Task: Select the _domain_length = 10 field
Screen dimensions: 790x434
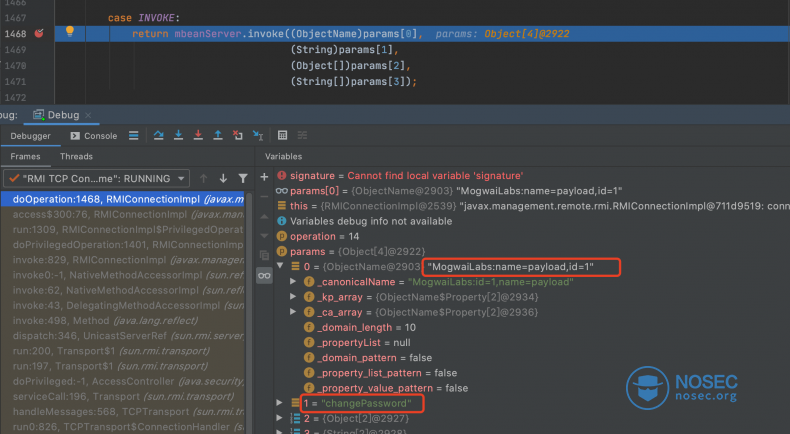Action: (532, 327)
